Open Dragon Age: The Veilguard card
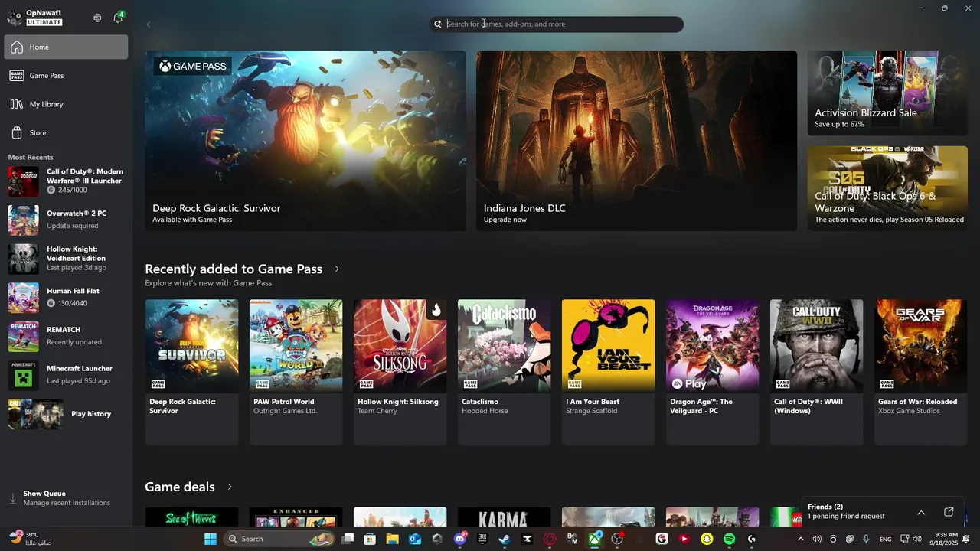Screen dimensions: 980x551 coord(712,372)
